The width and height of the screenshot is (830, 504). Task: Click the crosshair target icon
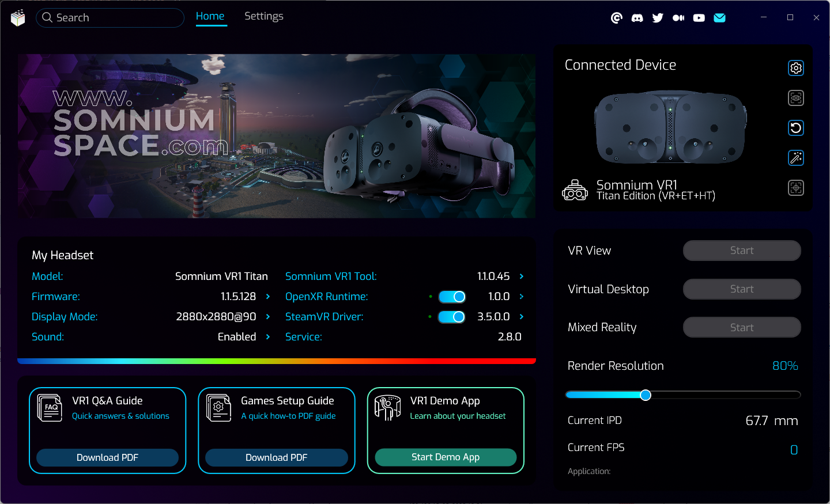[795, 188]
